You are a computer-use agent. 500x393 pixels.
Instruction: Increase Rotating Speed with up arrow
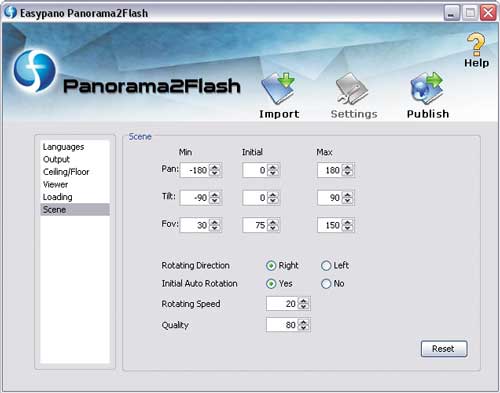coord(303,301)
